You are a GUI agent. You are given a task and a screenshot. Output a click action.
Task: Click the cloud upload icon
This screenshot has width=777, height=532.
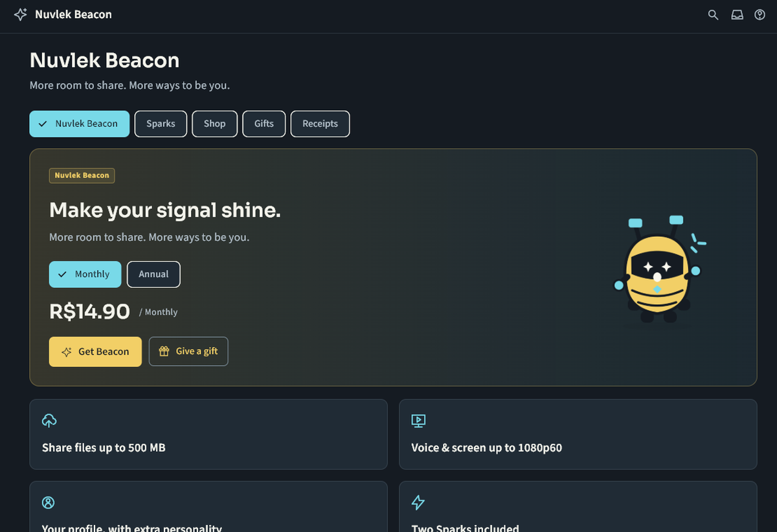coord(49,421)
